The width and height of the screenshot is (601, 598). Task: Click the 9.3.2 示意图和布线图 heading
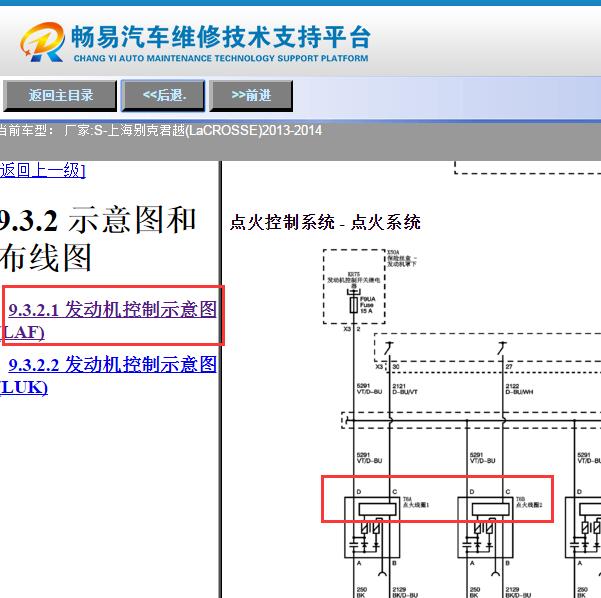coord(98,238)
